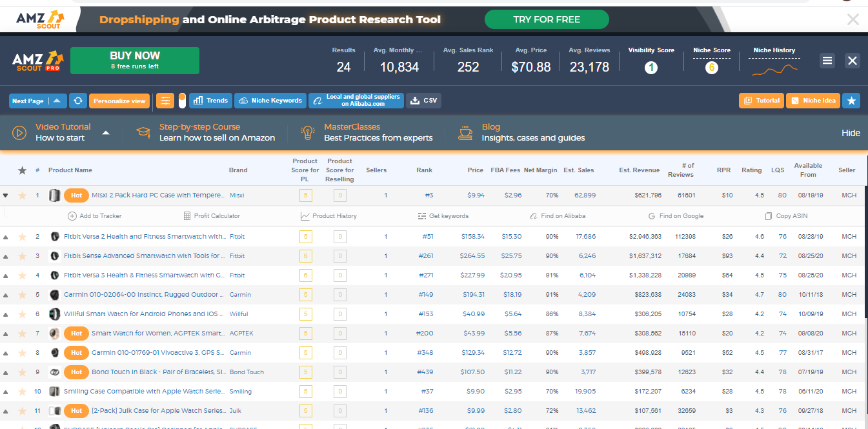The width and height of the screenshot is (868, 429).
Task: Expand the Smiling Case row details
Action: 6,392
